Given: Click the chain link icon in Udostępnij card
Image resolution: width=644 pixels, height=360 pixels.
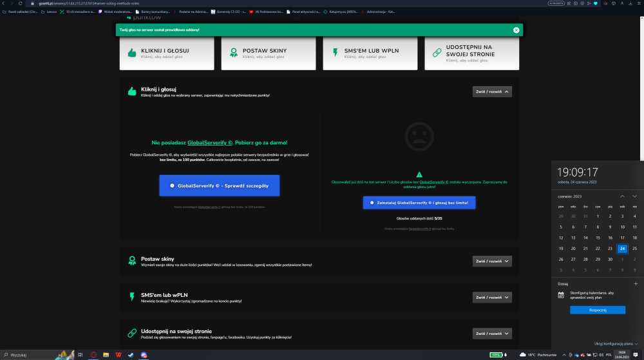Looking at the screenshot, I should click(437, 53).
